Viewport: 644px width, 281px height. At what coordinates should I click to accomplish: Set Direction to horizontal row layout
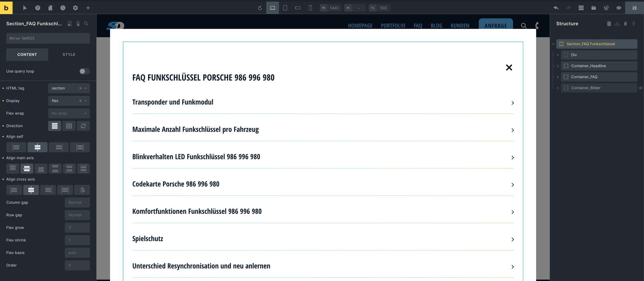69,126
